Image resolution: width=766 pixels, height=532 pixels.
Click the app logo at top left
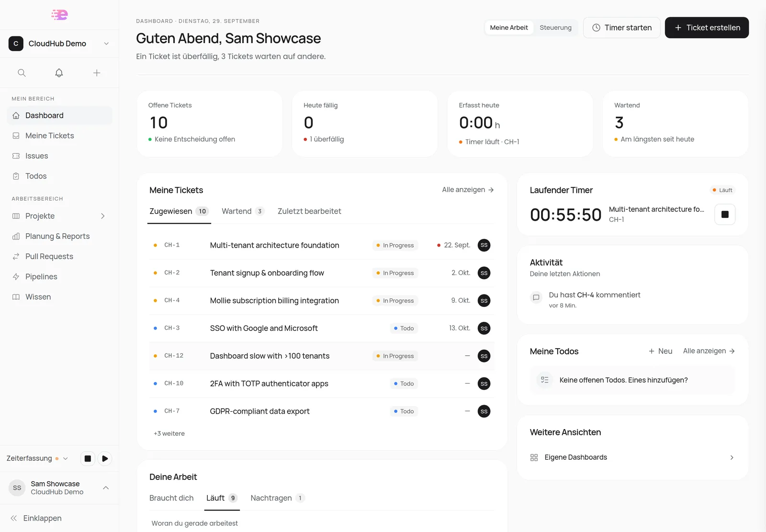[x=59, y=15]
